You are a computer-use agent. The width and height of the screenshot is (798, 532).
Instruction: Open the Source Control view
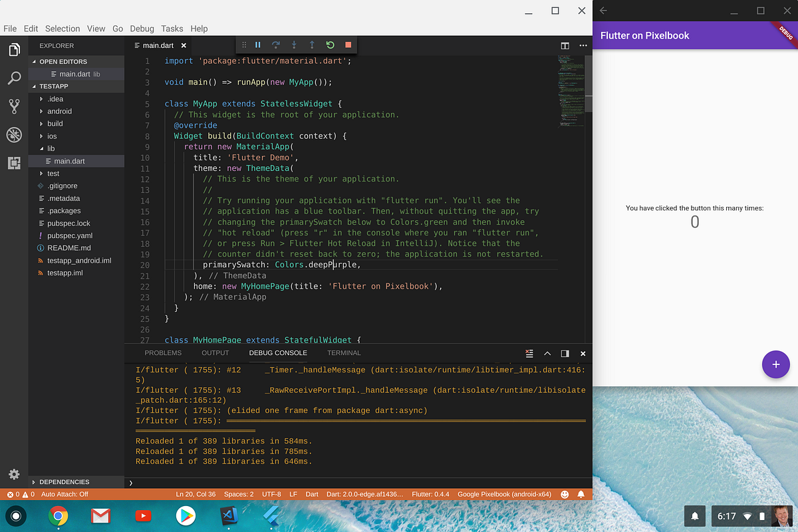click(x=14, y=106)
